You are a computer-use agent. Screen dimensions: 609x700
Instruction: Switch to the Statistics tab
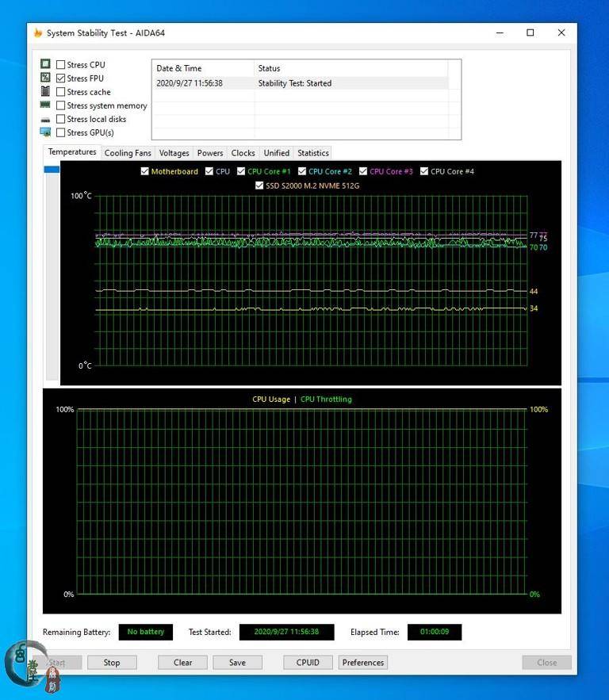[313, 153]
